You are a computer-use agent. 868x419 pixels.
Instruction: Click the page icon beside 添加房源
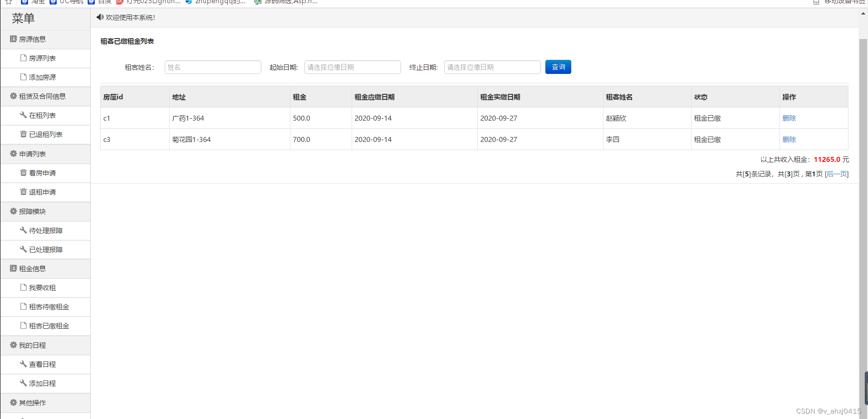(23, 77)
